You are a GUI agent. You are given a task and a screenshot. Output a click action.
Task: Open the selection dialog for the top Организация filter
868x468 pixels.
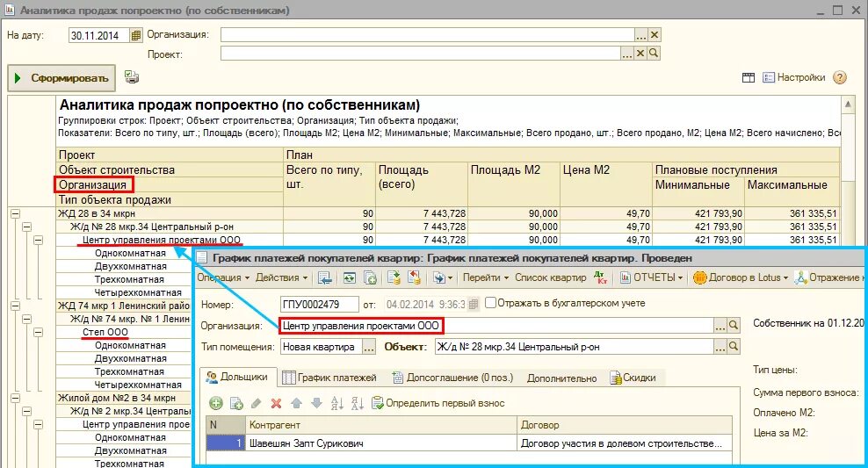coord(640,35)
